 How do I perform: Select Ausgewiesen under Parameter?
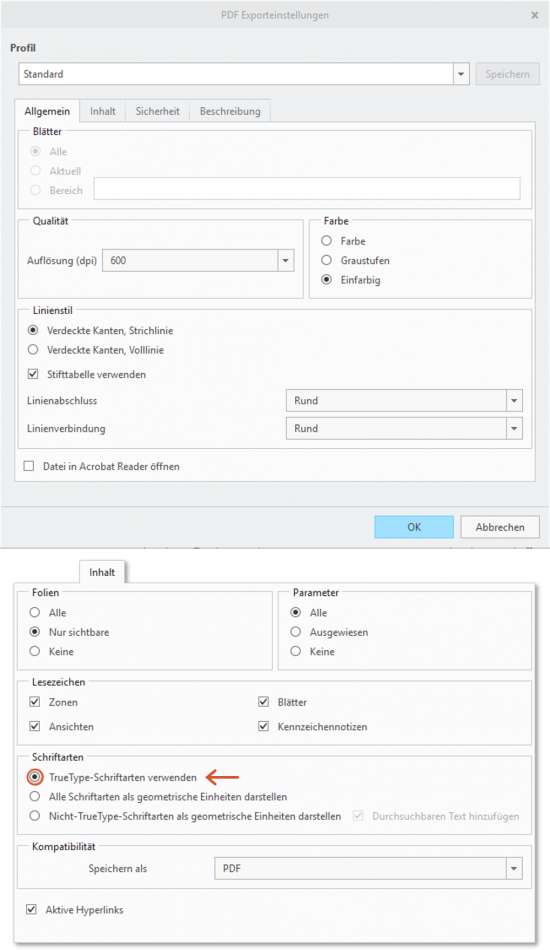coord(296,632)
